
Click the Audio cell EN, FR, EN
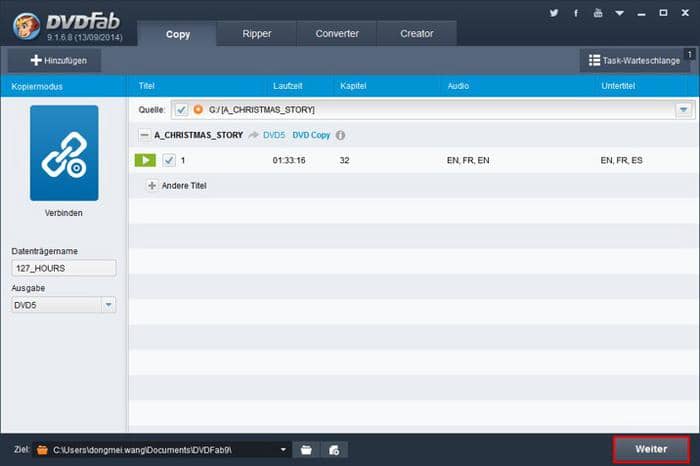tap(468, 160)
